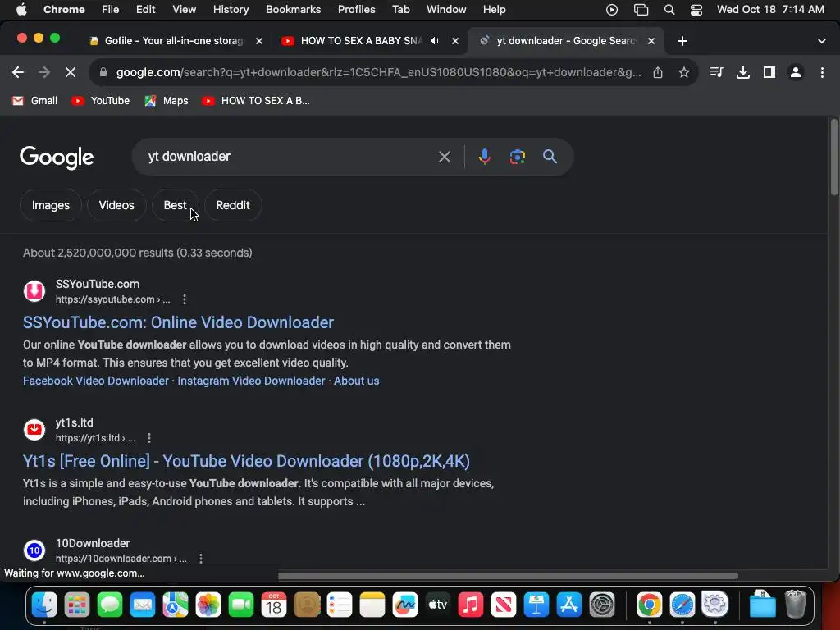Switch to HOW TO SEX A BABY tab
Image resolution: width=840 pixels, height=630 pixels.
pyautogui.click(x=370, y=41)
